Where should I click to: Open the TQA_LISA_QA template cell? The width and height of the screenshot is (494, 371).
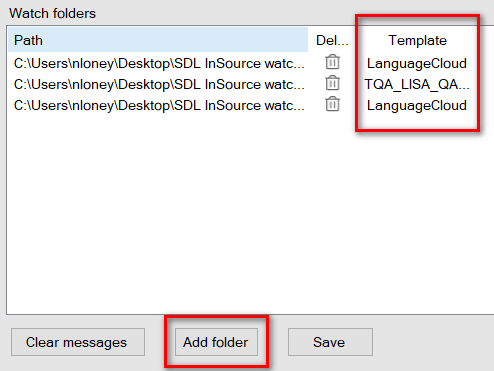(417, 84)
